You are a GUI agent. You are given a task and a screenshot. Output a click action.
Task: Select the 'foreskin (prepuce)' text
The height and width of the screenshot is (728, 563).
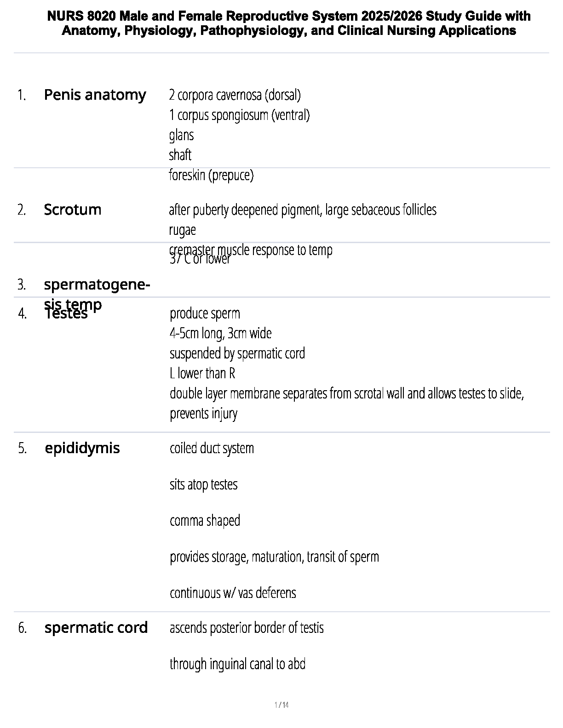211,176
